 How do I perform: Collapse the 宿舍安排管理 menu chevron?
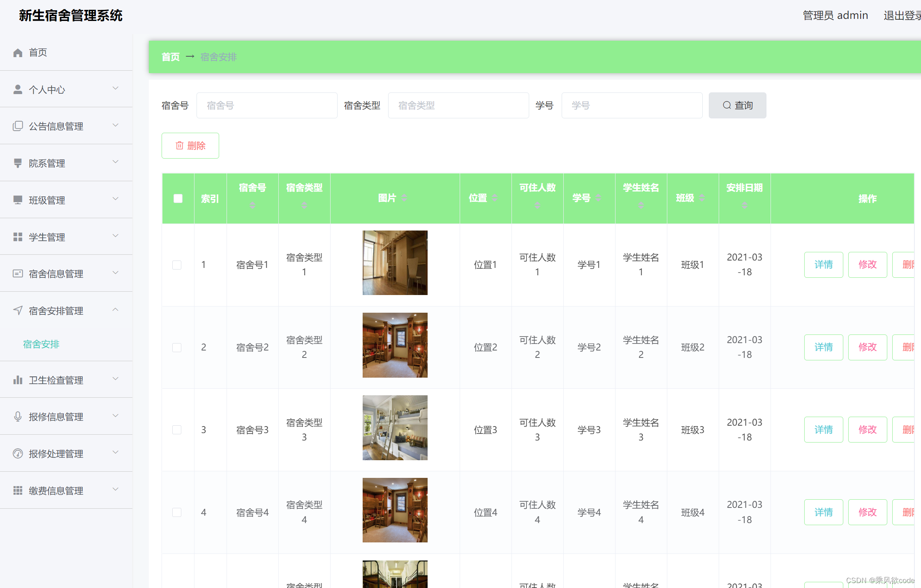[x=116, y=310]
